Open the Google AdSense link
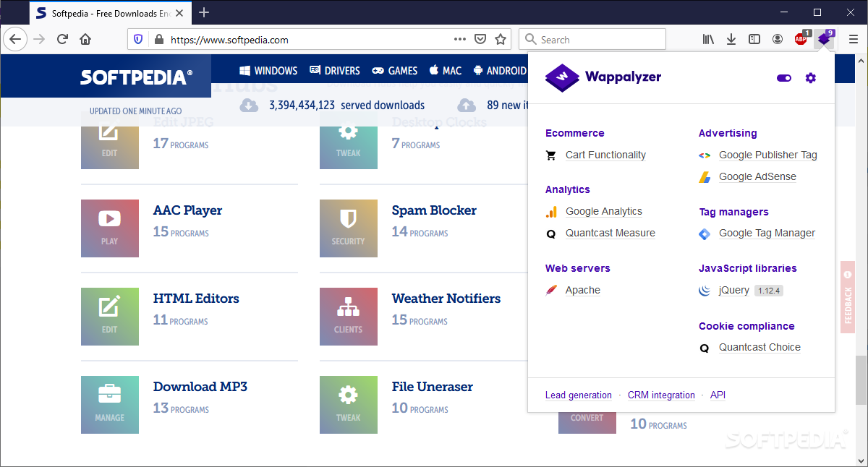The height and width of the screenshot is (467, 868). pos(757,176)
